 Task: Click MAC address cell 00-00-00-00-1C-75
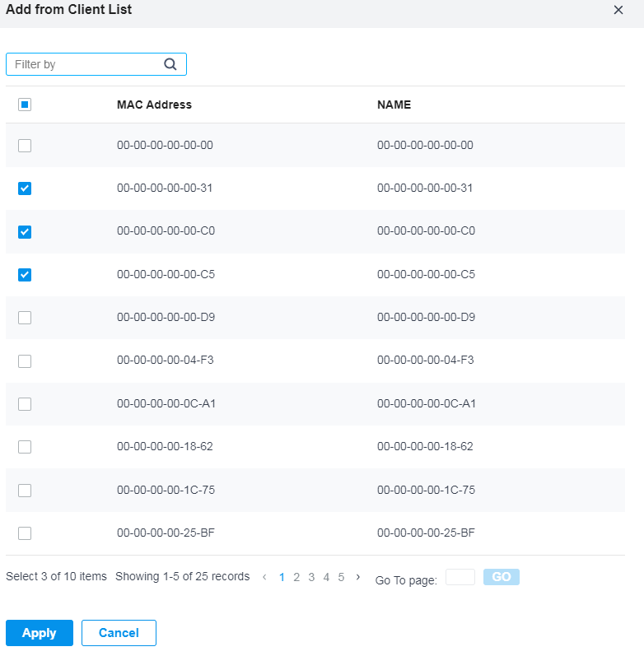tap(166, 490)
